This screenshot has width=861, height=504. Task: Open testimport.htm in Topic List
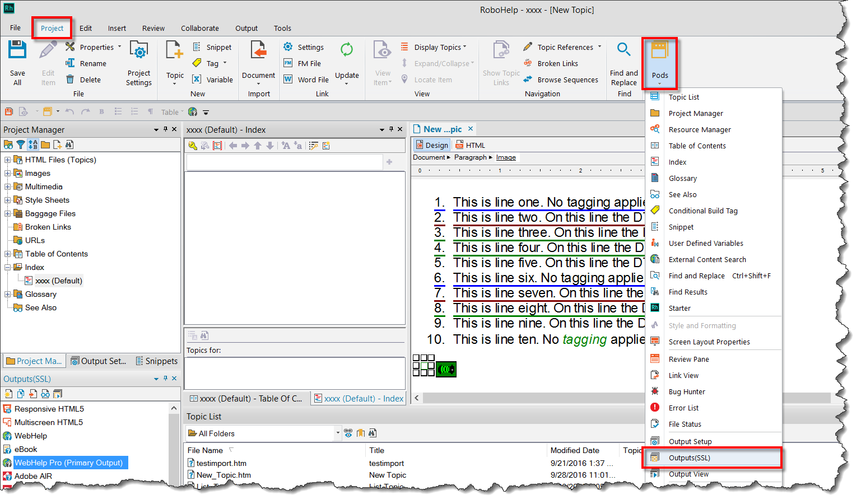[x=221, y=464]
